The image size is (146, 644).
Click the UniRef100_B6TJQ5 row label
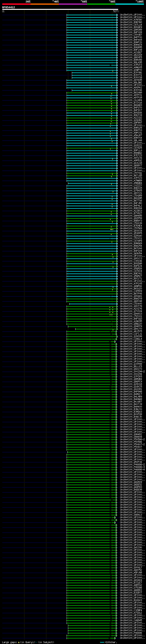click(x=131, y=175)
